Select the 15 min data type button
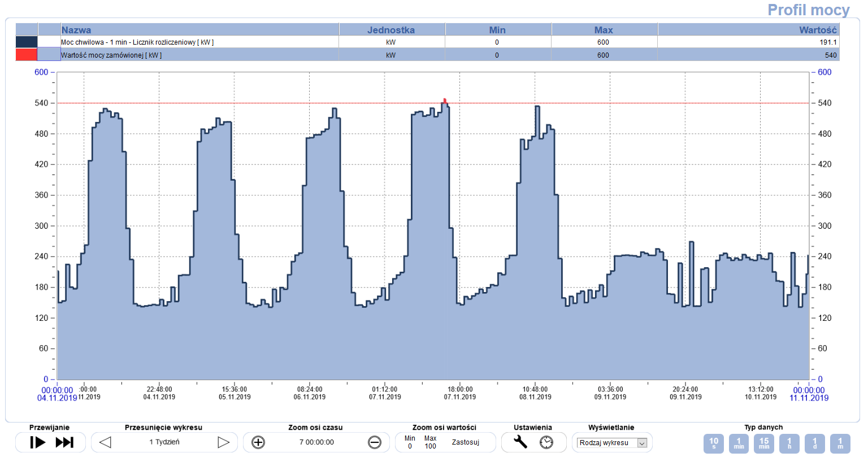 [764, 443]
